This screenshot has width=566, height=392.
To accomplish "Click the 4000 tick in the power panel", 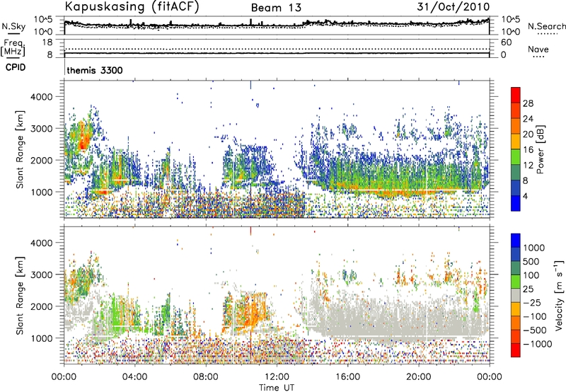I will point(41,97).
